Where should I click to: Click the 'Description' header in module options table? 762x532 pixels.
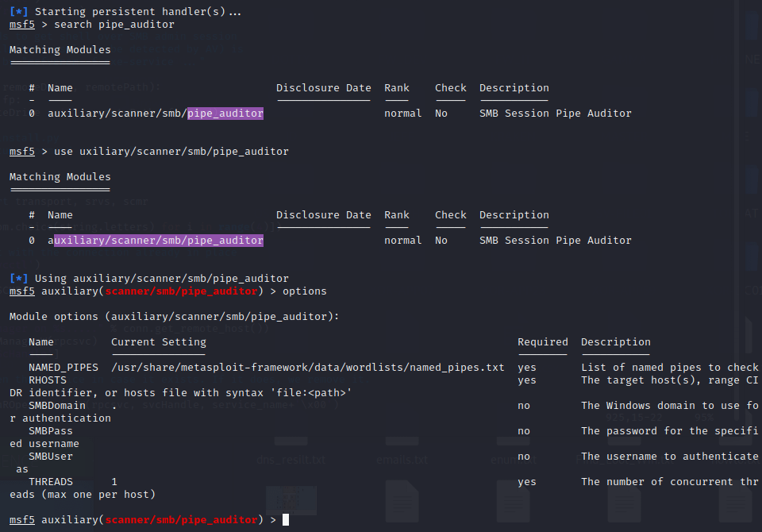click(616, 342)
